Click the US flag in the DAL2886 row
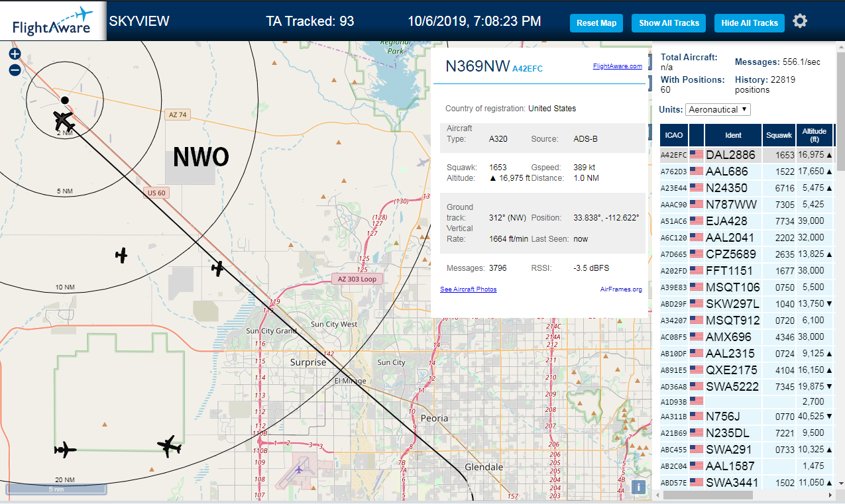 click(x=697, y=154)
